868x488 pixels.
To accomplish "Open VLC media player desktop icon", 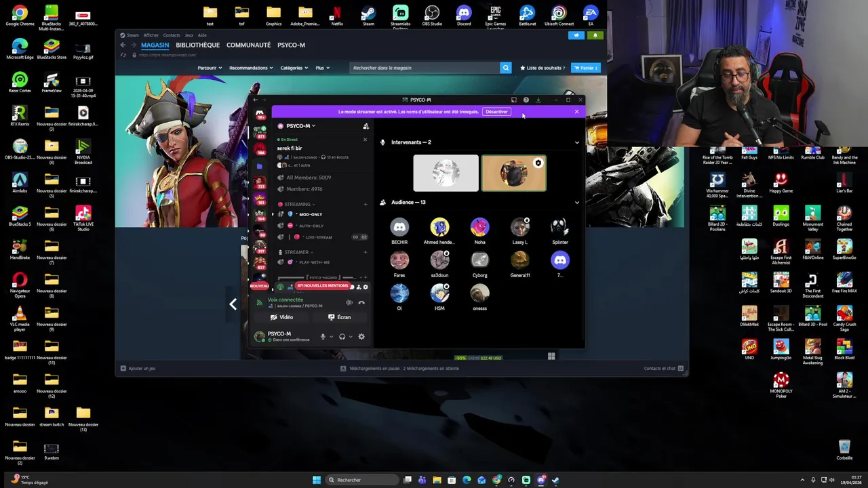I will 20,318.
